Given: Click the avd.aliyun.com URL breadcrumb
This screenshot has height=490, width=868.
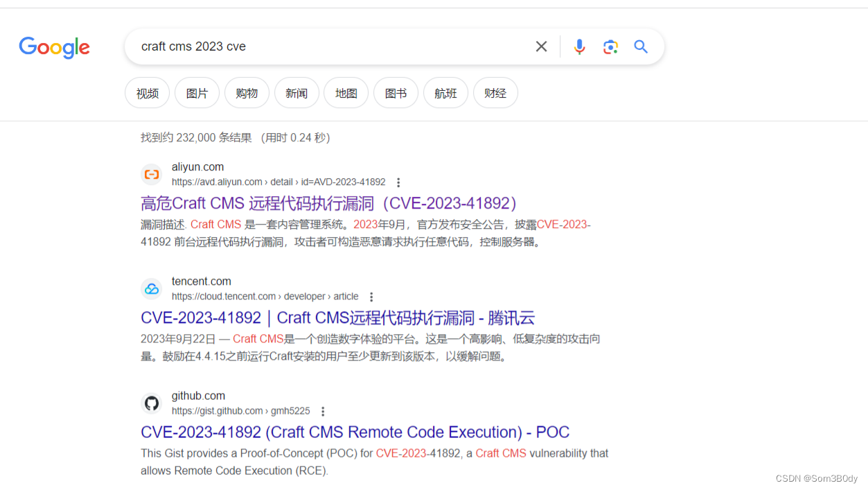Looking at the screenshot, I should 278,182.
